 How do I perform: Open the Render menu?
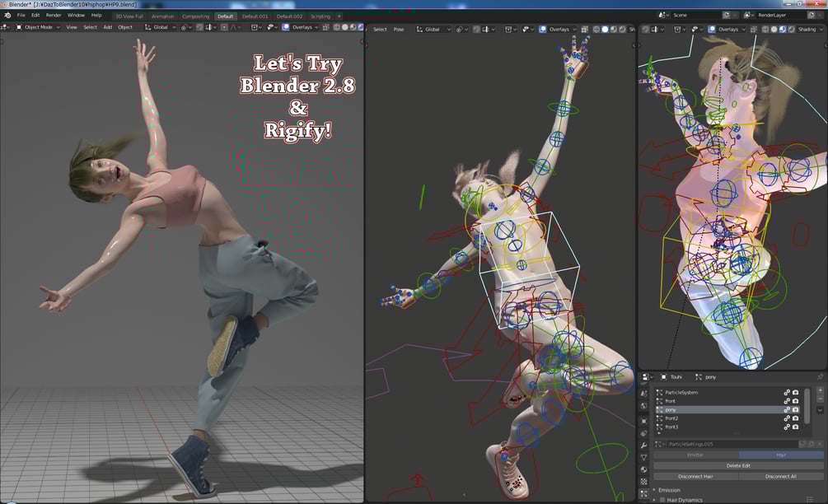[54, 16]
